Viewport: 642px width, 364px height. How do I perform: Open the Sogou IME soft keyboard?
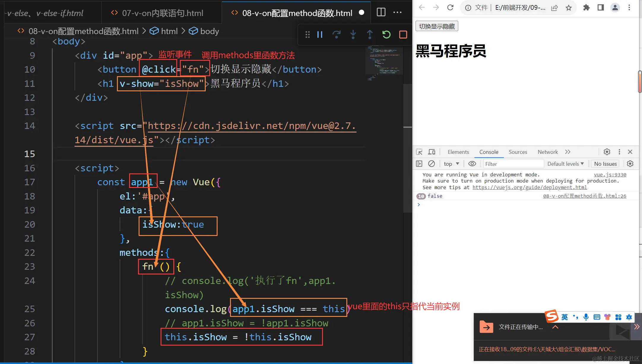coord(597,317)
